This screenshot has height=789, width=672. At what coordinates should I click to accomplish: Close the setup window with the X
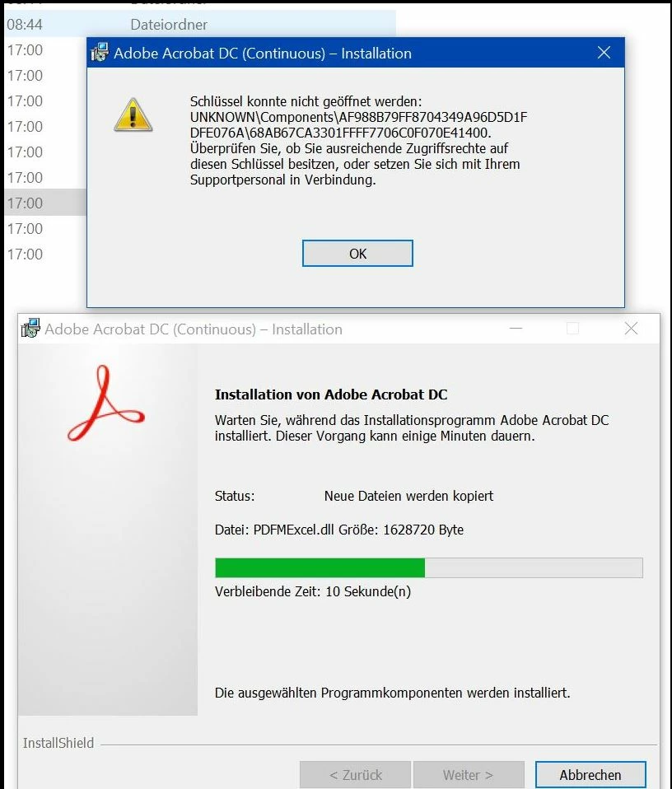pos(631,329)
